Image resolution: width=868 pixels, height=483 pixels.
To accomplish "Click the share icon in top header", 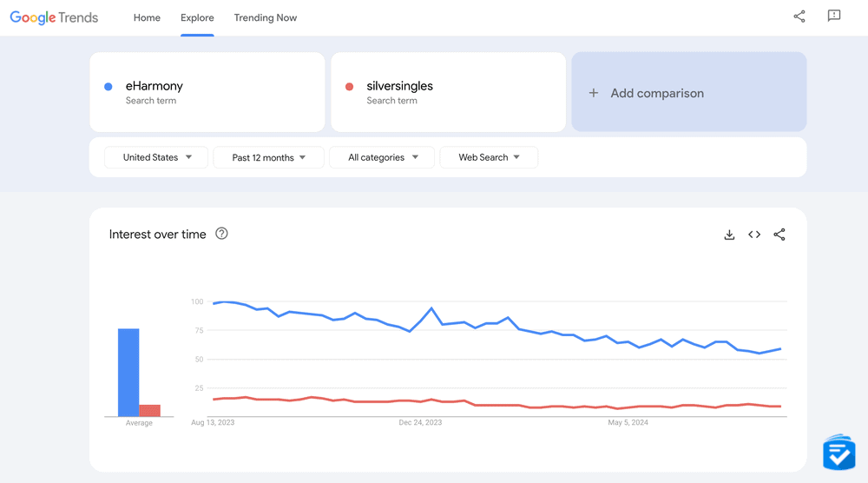I will [799, 16].
